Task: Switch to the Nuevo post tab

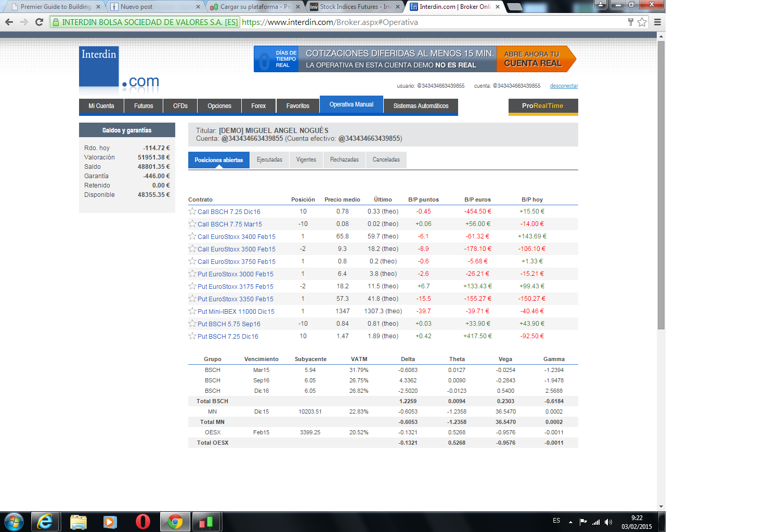Action: coord(155,7)
